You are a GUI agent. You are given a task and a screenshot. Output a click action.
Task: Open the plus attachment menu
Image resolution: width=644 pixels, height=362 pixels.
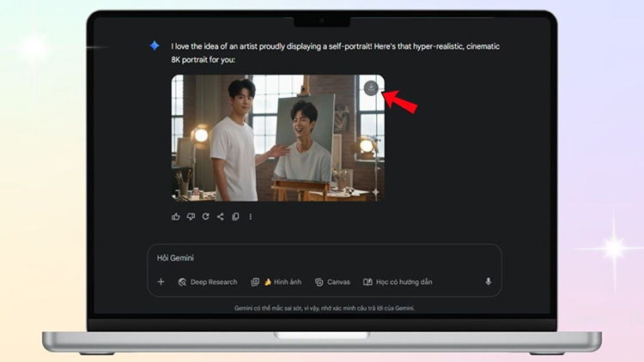[161, 281]
